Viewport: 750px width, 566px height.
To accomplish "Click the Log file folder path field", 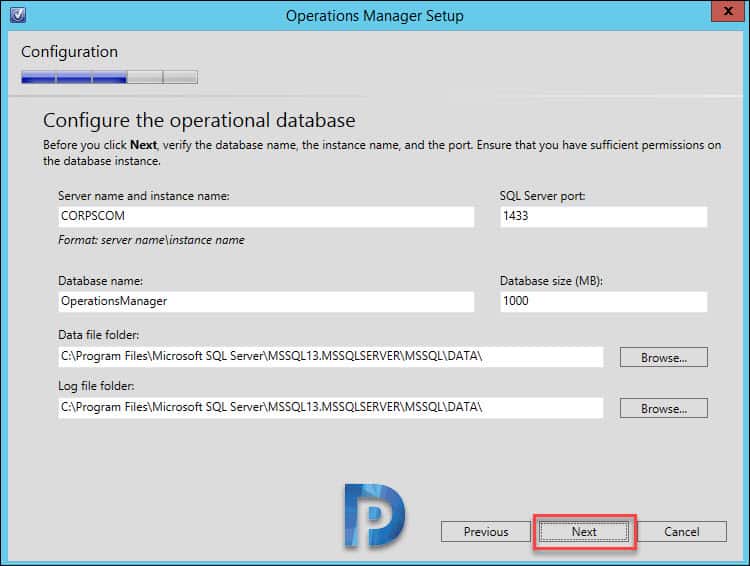I will [331, 408].
